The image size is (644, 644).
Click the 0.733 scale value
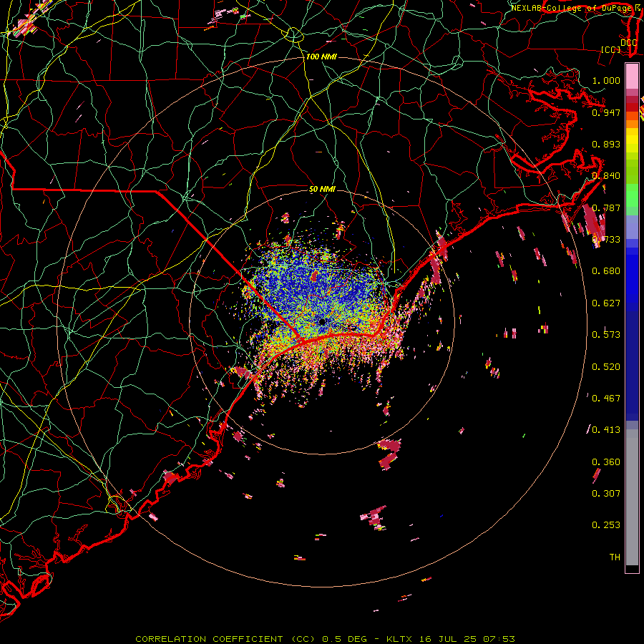click(x=606, y=240)
